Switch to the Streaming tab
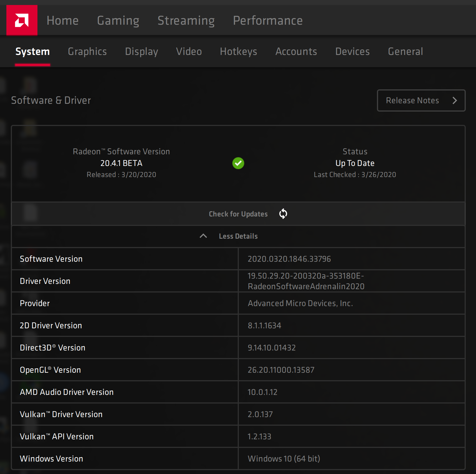Viewport: 476px width, 474px height. 186,21
